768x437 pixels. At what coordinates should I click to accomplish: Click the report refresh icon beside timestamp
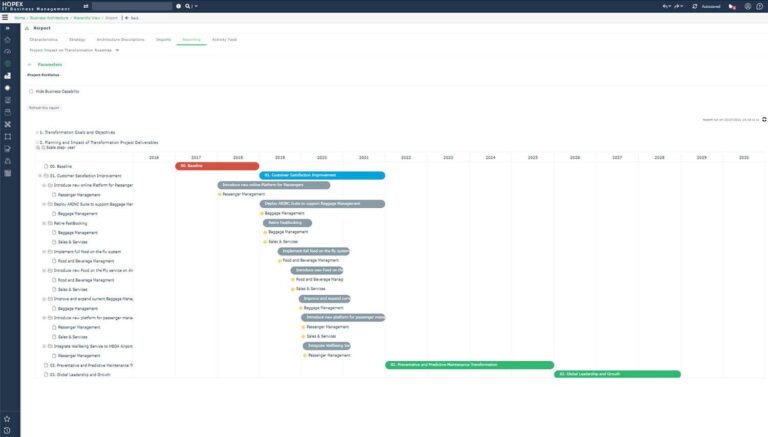tap(763, 119)
